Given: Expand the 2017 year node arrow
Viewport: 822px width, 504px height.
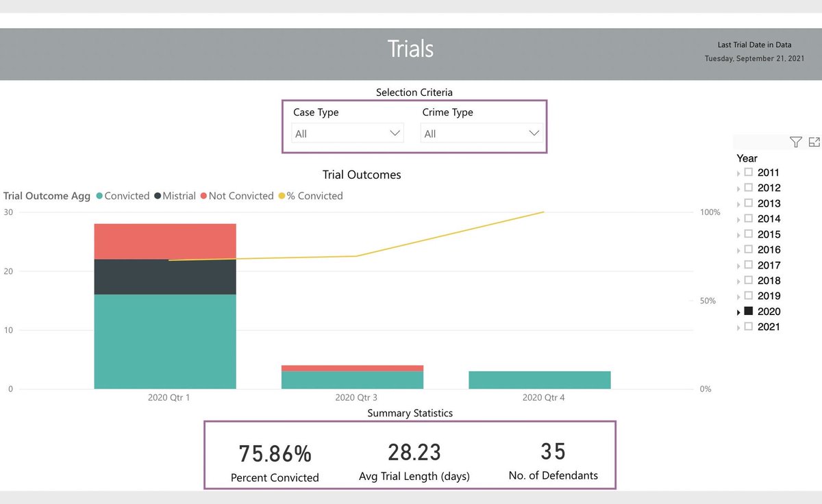Looking at the screenshot, I should tap(739, 266).
